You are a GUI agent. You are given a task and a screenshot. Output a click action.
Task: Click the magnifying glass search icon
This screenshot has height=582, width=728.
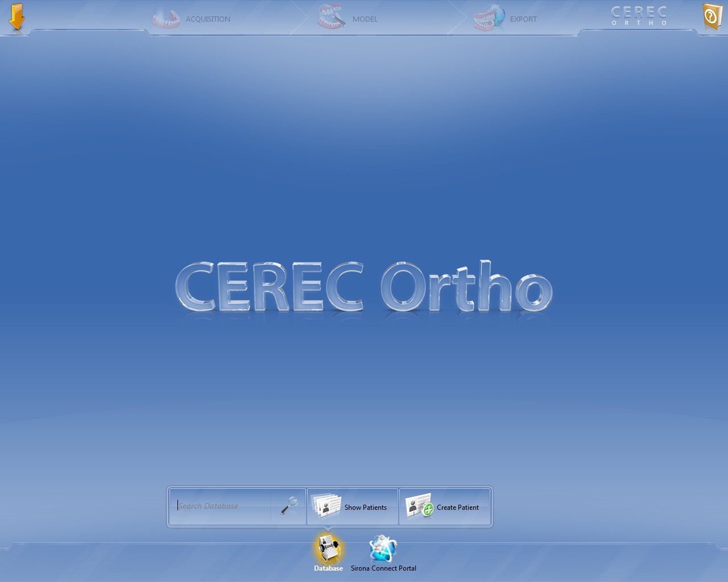point(289,505)
